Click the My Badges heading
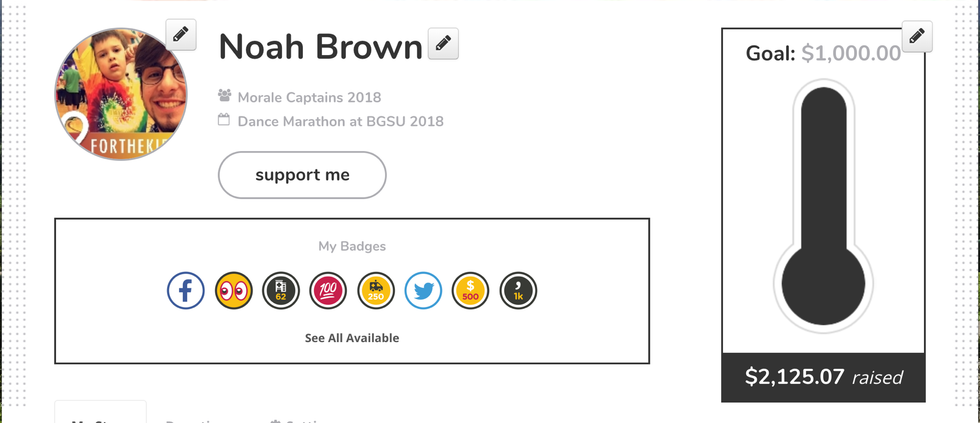Screen dimensions: 980x423 352,246
